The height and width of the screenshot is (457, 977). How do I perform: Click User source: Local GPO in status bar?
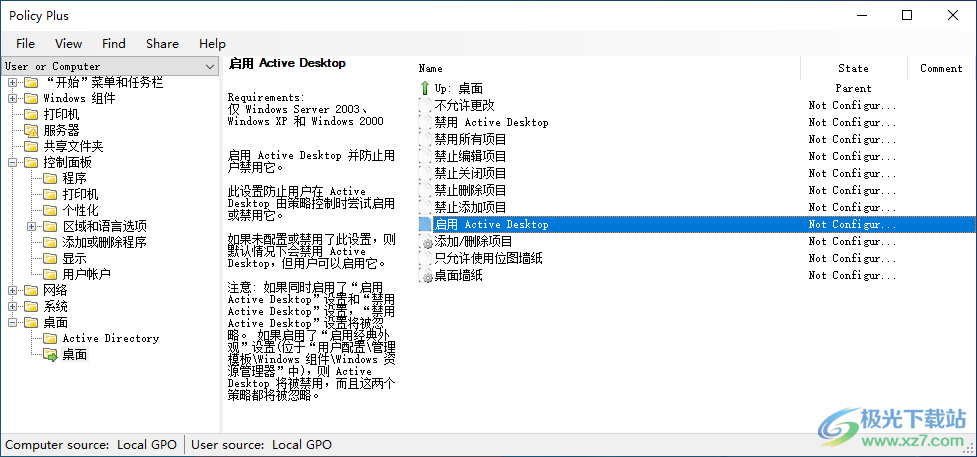click(262, 445)
